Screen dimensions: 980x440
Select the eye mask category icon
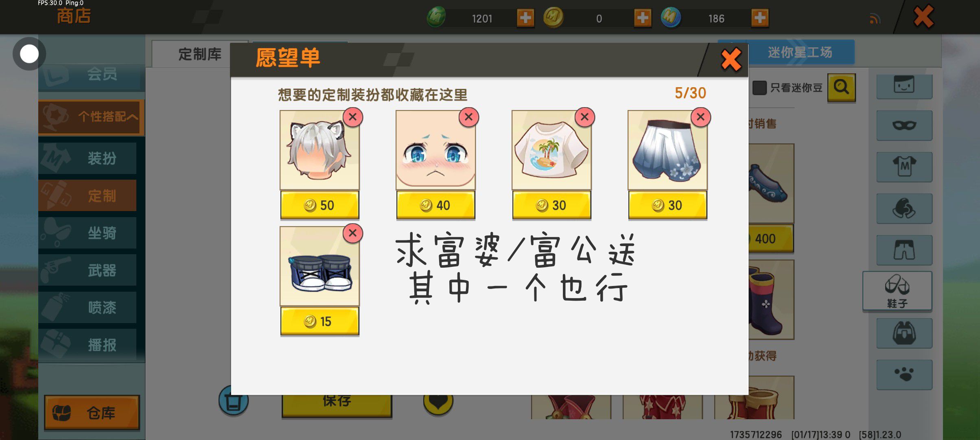point(904,125)
